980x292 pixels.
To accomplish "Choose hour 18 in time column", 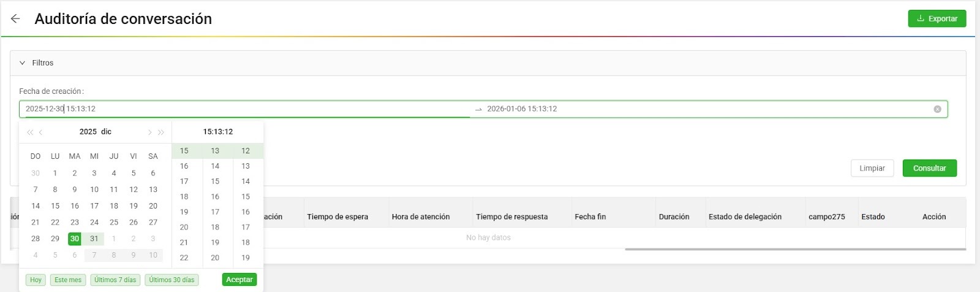I will [184, 196].
